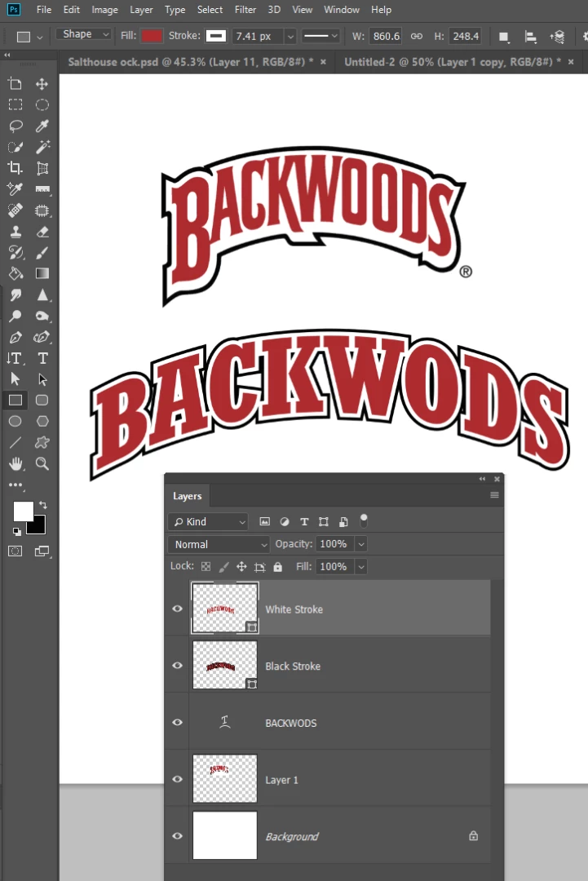Select the Magic Wand tool
This screenshot has width=588, height=881.
pyautogui.click(x=42, y=147)
